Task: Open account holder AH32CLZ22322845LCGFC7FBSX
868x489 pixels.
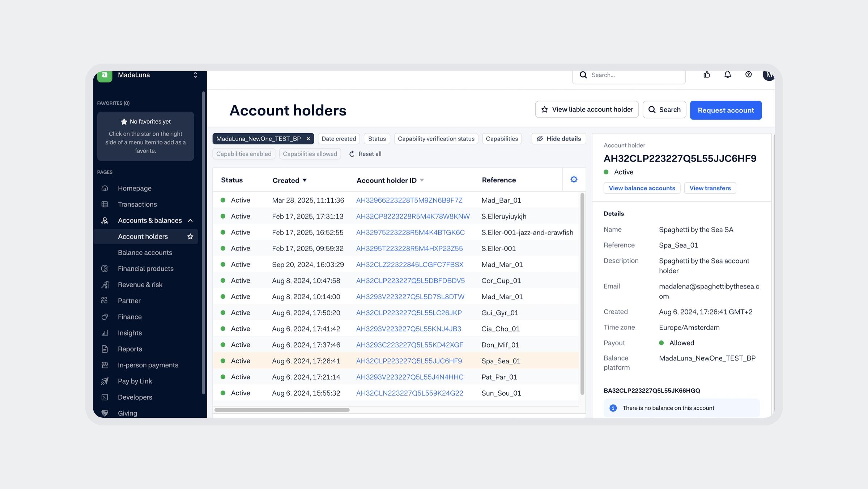Action: coord(409,264)
